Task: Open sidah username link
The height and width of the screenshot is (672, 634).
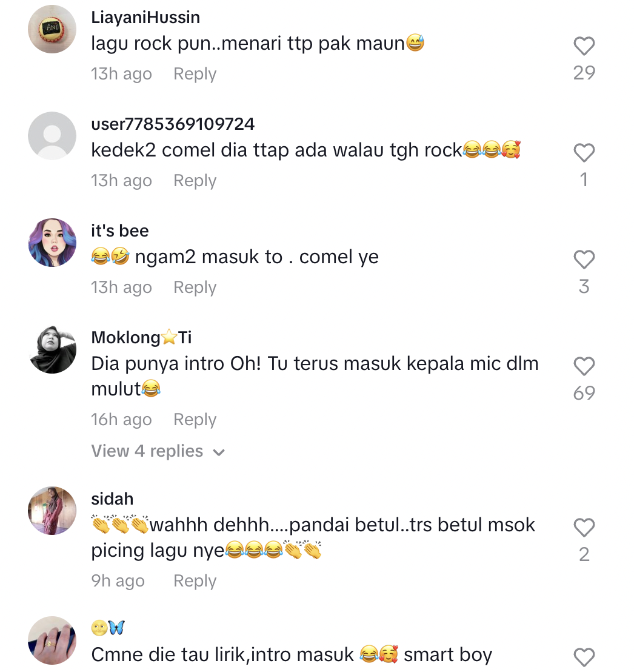Action: click(x=112, y=499)
